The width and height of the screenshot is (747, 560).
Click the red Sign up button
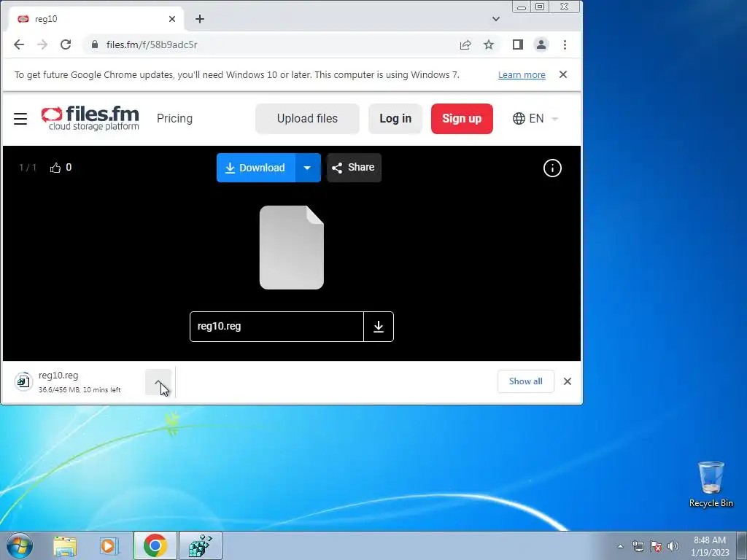tap(462, 119)
